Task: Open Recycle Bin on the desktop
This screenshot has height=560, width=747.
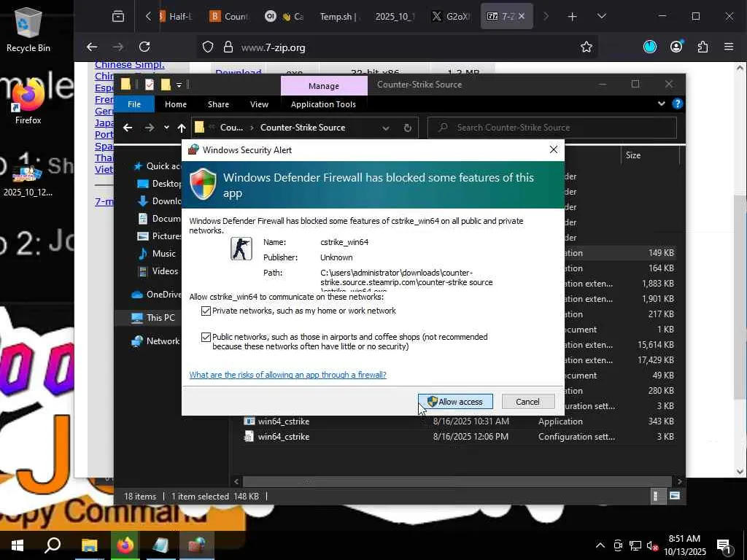Action: tap(28, 29)
